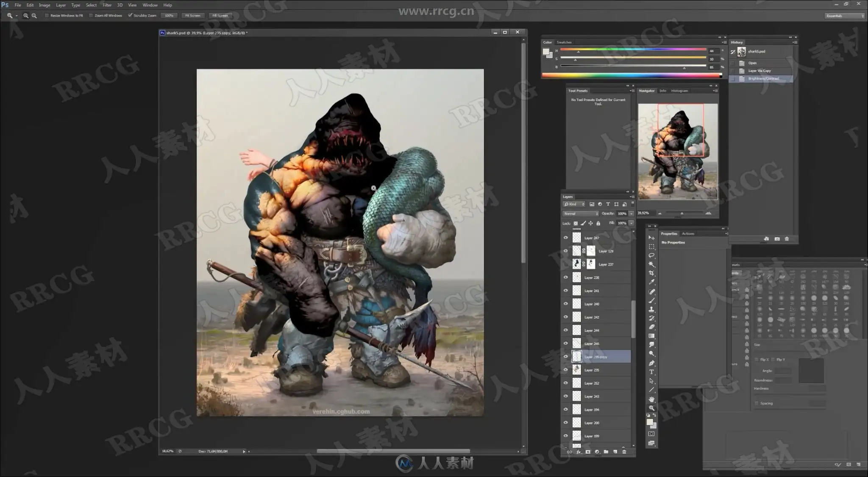Select the Crop tool
The image size is (868, 477).
pos(651,273)
